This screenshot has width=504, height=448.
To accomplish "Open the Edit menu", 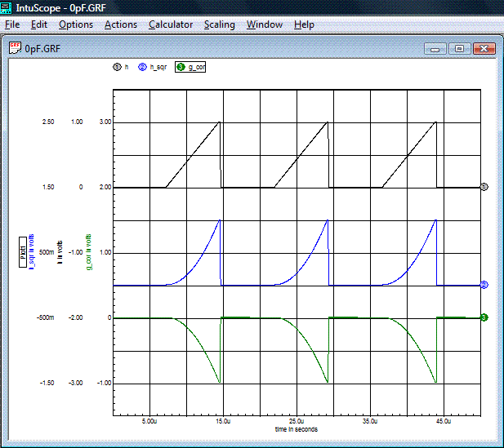I will (39, 24).
